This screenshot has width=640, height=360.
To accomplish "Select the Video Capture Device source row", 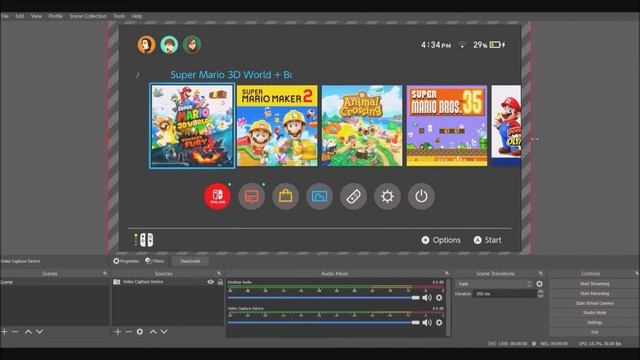I will (x=168, y=282).
